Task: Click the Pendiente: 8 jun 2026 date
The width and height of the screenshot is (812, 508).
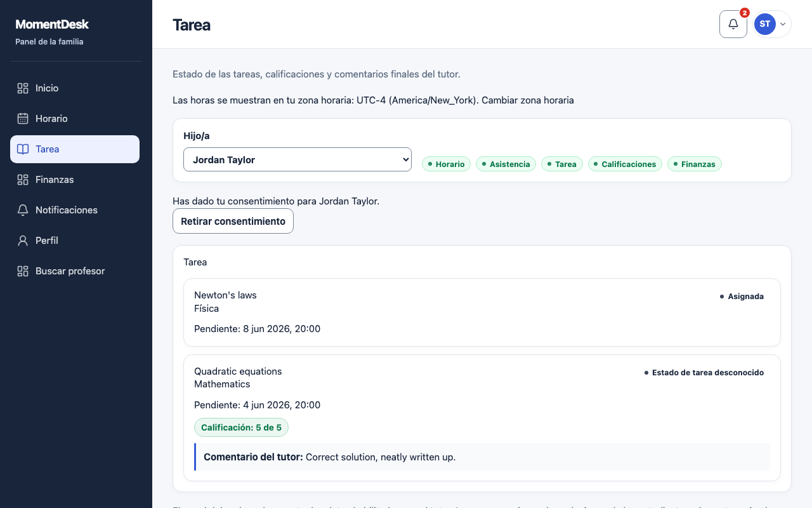Action: [257, 329]
